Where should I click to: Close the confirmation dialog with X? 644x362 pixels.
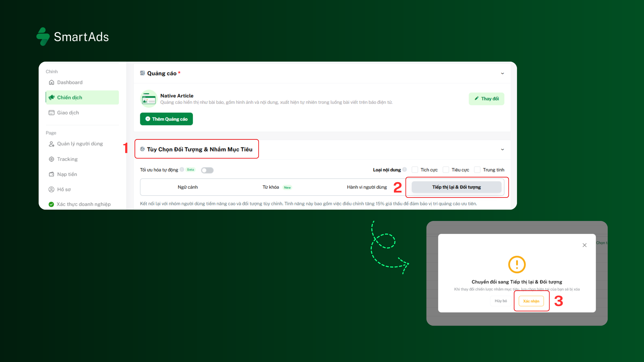[584, 245]
